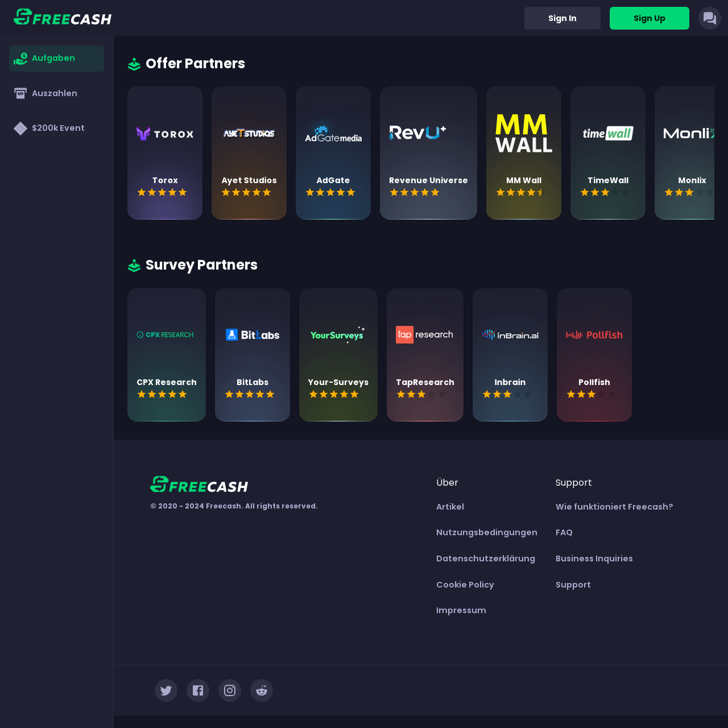Open the chat bubble icon in header
Image resolution: width=728 pixels, height=728 pixels.
(710, 18)
